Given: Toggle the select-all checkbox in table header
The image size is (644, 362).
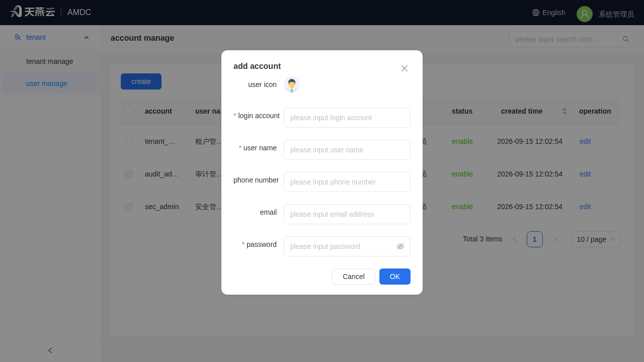Looking at the screenshot, I should (129, 111).
